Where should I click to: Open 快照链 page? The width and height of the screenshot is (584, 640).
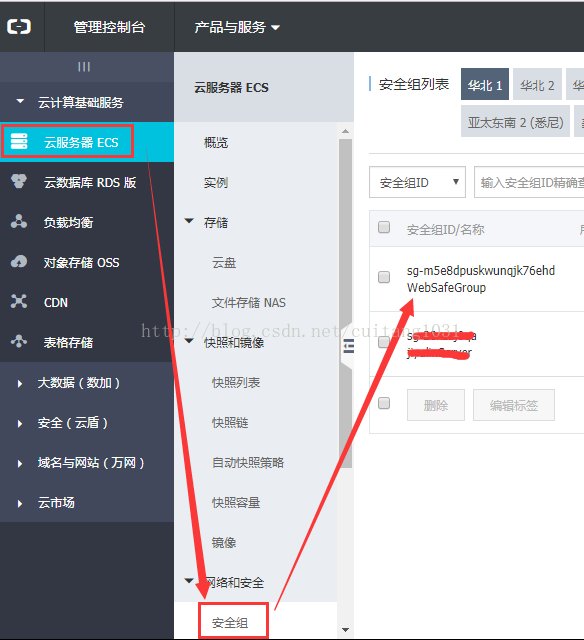pyautogui.click(x=230, y=422)
